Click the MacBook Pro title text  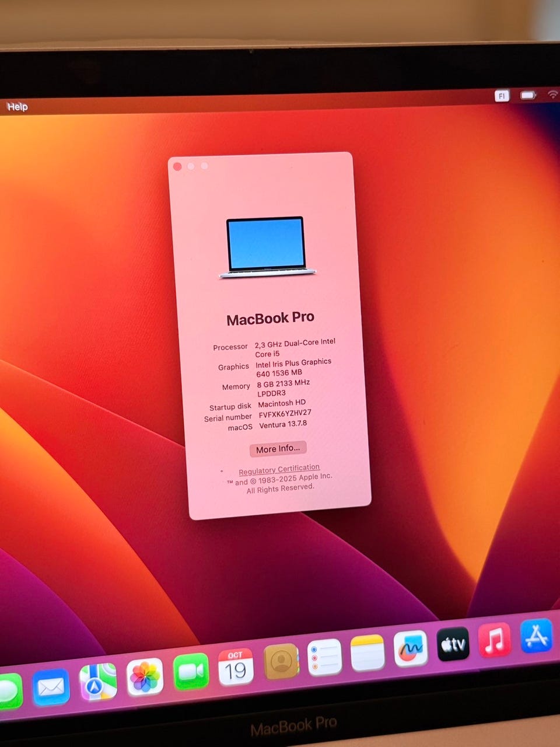270,319
